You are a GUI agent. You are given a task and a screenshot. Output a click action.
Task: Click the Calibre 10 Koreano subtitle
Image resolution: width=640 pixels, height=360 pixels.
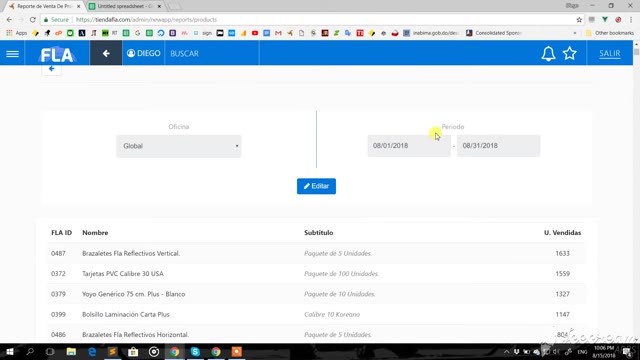(x=332, y=314)
